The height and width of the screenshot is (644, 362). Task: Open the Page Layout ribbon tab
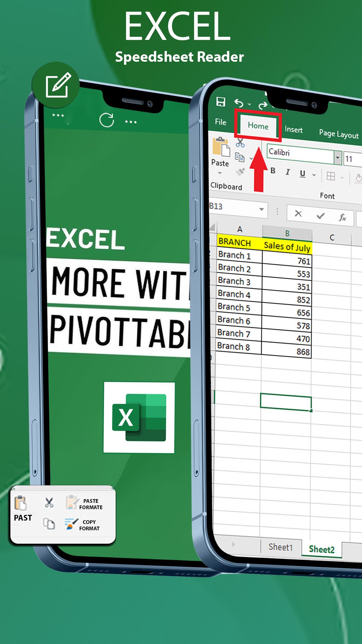pos(339,134)
